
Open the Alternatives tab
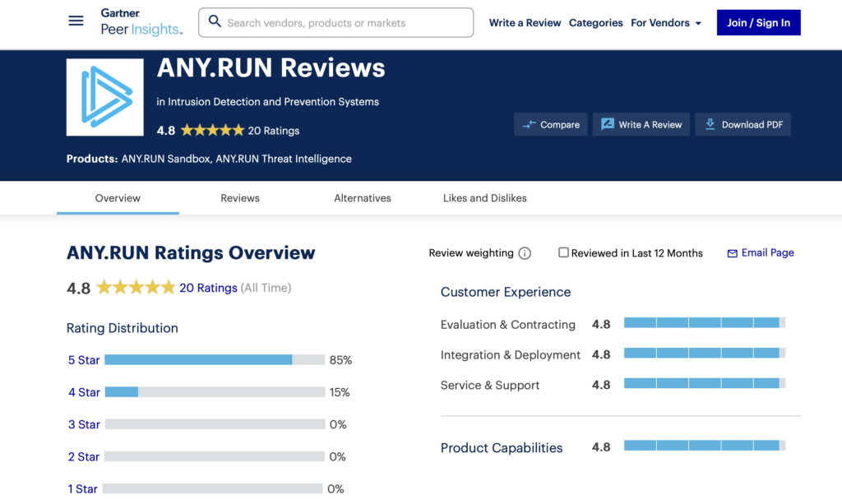(363, 198)
